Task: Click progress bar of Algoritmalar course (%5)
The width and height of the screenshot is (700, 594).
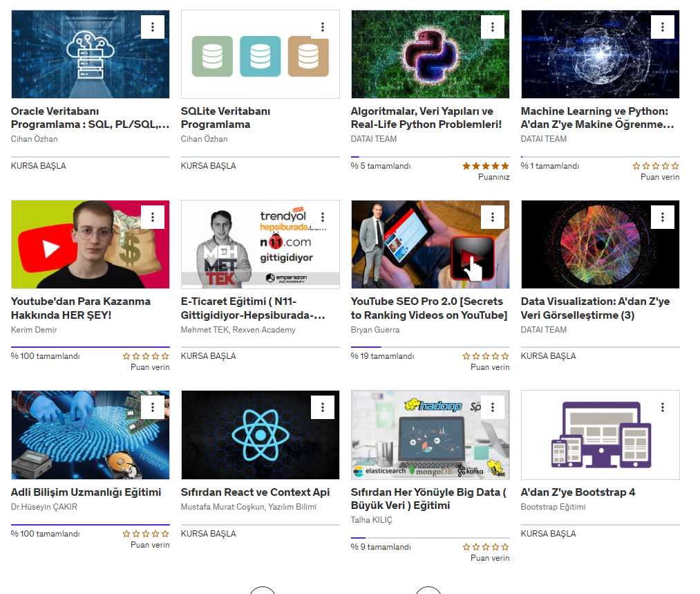Action: click(431, 157)
